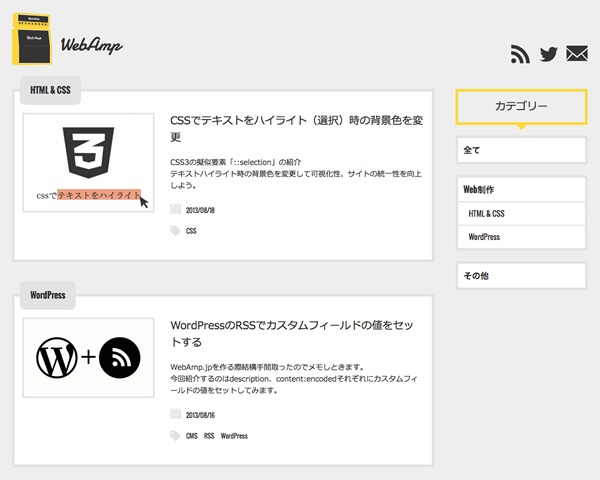Click the tag icon beside CSS tag
Screen dimensions: 600x480
pos(175,231)
